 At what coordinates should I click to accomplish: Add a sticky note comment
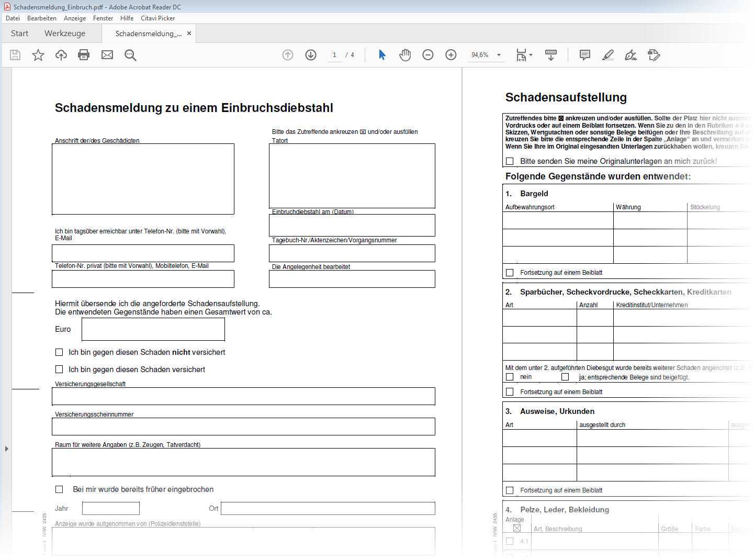point(585,55)
